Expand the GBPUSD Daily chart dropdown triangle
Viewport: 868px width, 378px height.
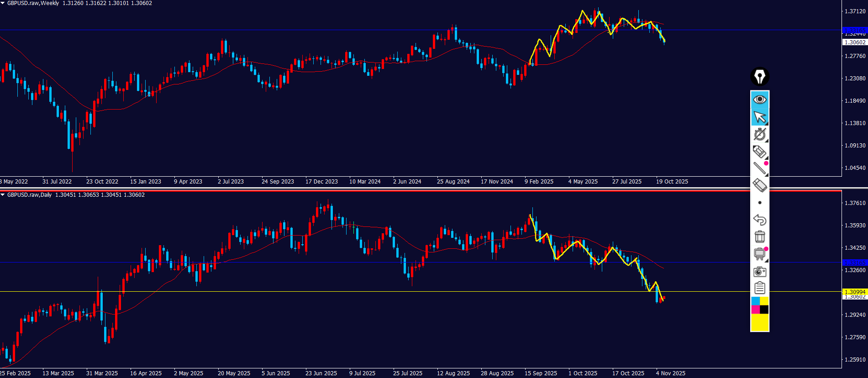point(3,195)
